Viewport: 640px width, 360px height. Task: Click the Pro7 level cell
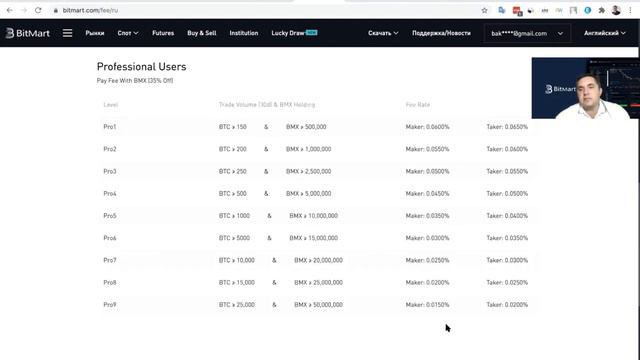point(110,260)
